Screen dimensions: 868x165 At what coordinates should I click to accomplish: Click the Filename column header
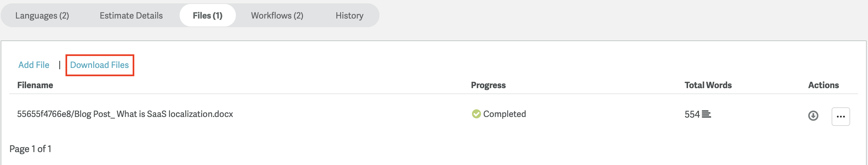click(35, 85)
